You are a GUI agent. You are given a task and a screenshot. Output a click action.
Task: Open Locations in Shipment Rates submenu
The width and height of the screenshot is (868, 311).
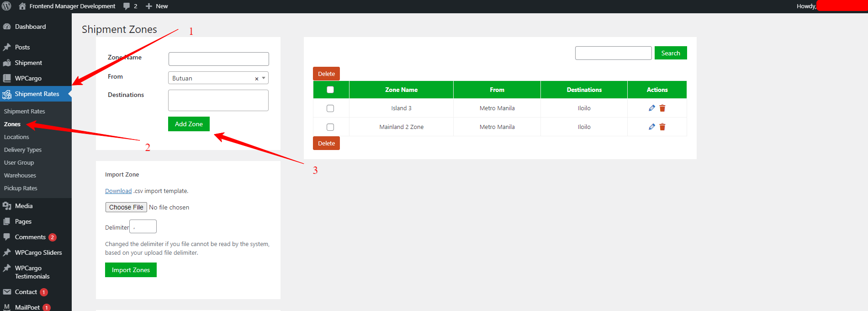coord(16,137)
